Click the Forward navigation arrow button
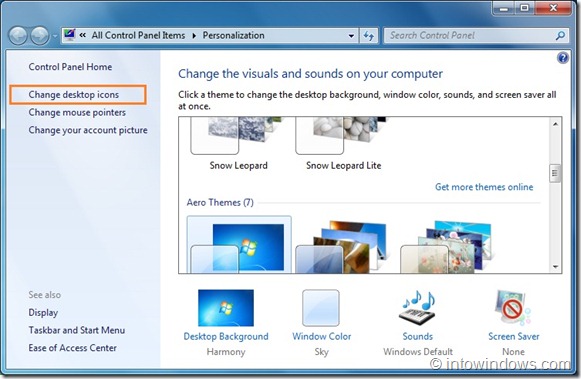Viewport: 581px width, 379px height. [x=40, y=36]
